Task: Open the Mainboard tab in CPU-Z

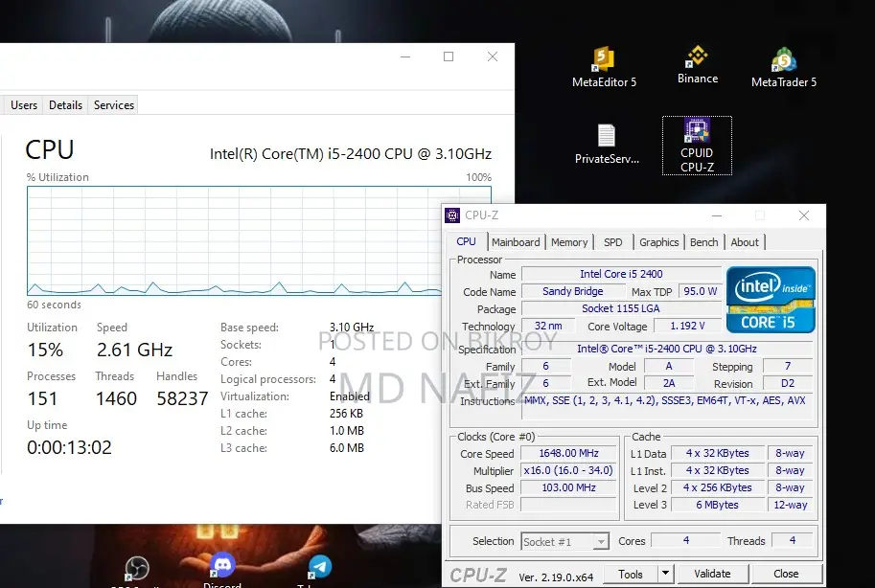Action: coord(516,242)
